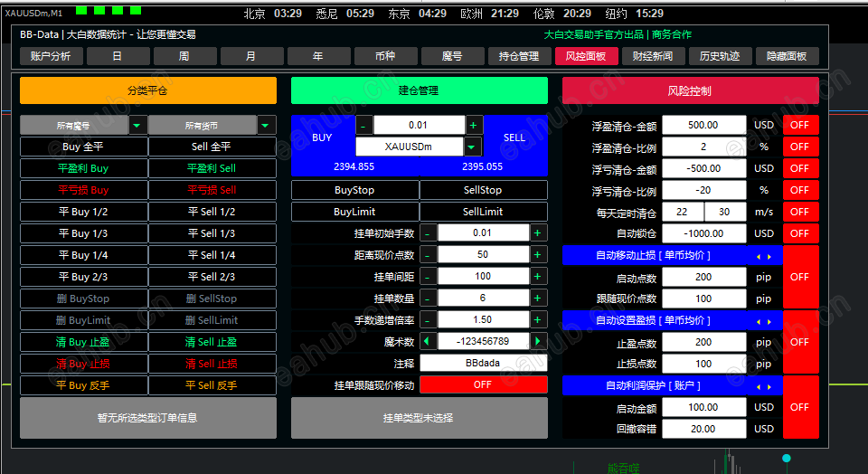The width and height of the screenshot is (868, 474).
Task: Click 回撤容错 field 20.00
Action: click(703, 429)
